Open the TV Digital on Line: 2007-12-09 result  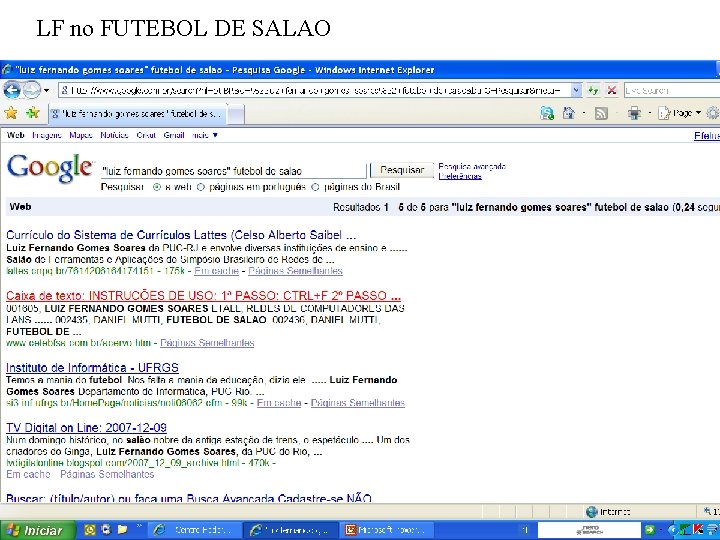(86, 428)
